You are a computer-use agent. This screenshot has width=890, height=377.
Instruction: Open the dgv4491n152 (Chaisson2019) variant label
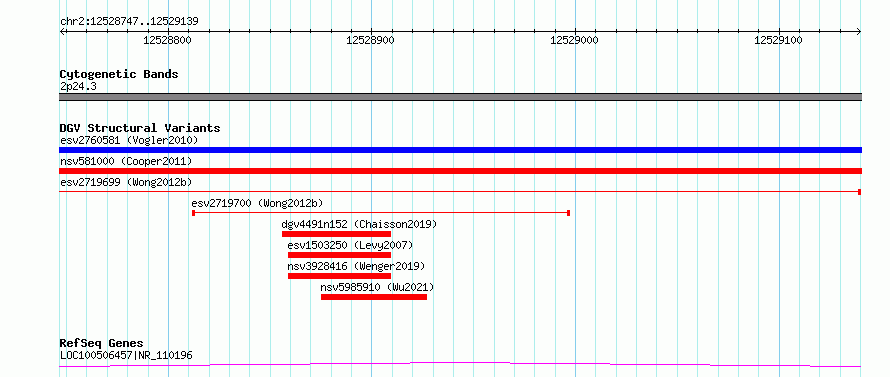coord(359,224)
